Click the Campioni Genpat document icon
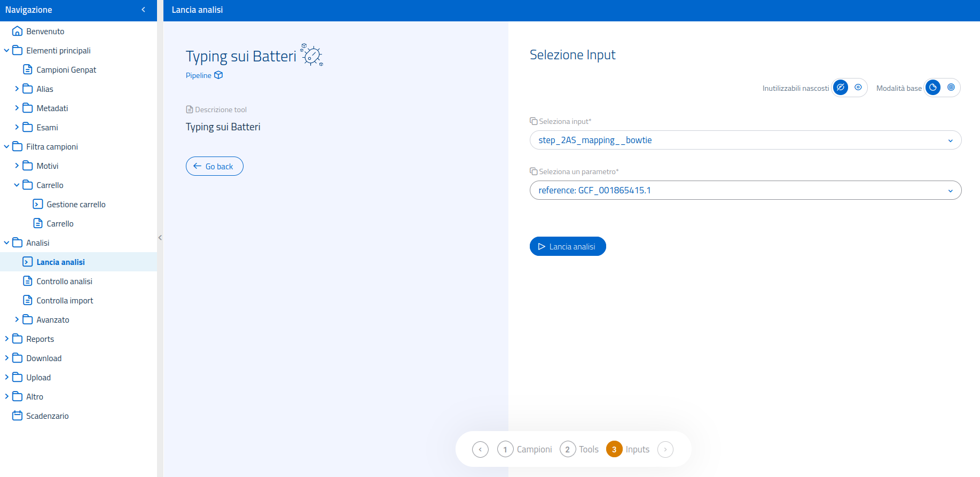The image size is (980, 477). point(28,69)
